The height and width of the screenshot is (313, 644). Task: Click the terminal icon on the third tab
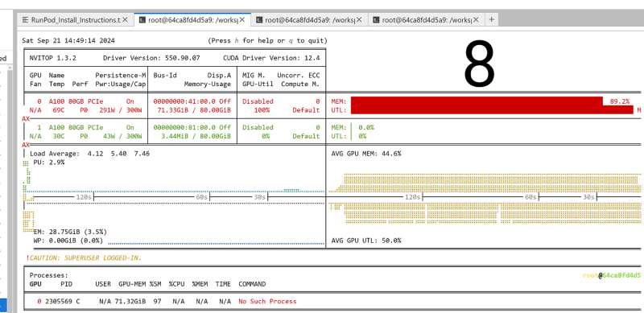(x=258, y=20)
